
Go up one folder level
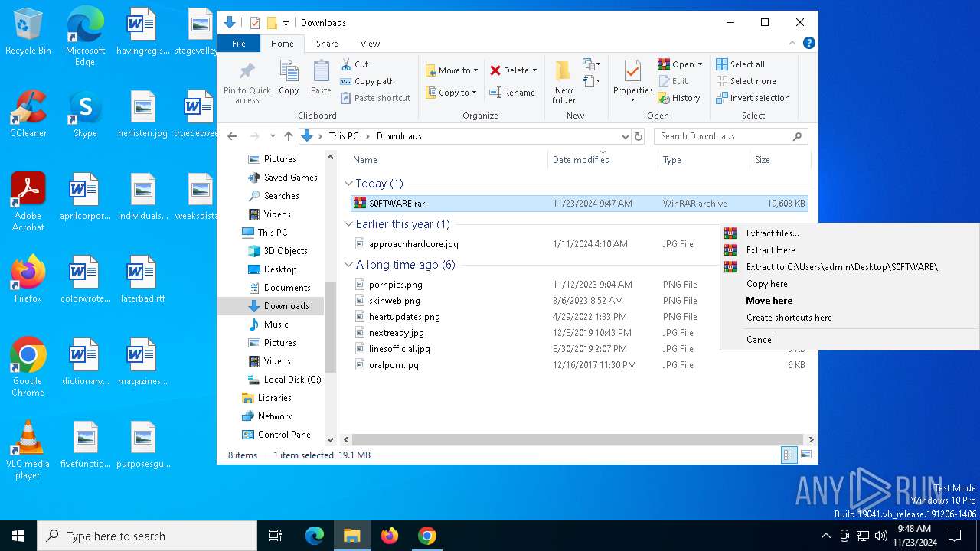click(x=288, y=136)
